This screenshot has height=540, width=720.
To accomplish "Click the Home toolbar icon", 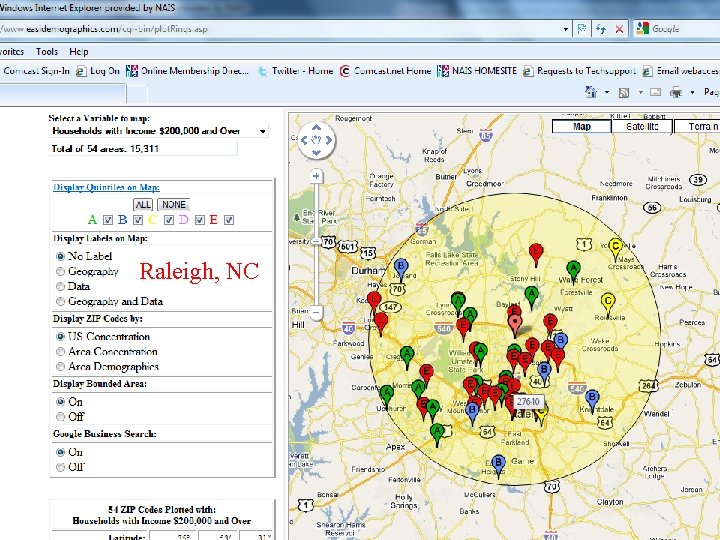I will coord(591,92).
